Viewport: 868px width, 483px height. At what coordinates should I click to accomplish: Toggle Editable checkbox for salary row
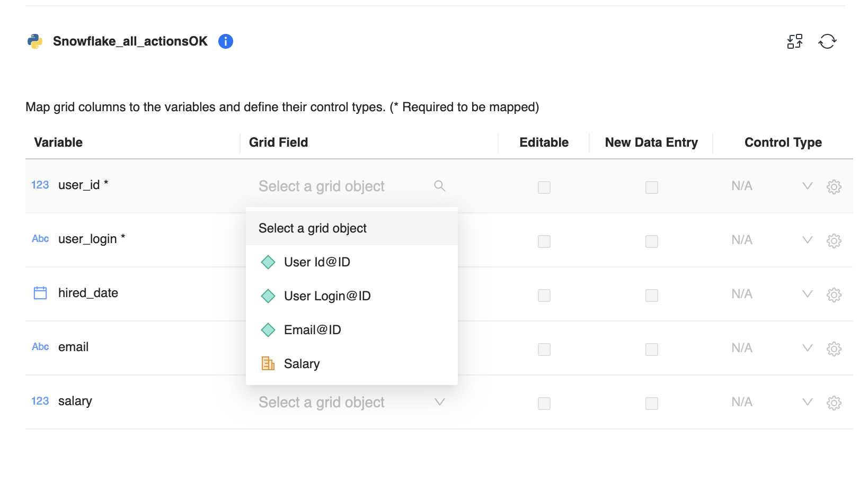click(x=544, y=404)
